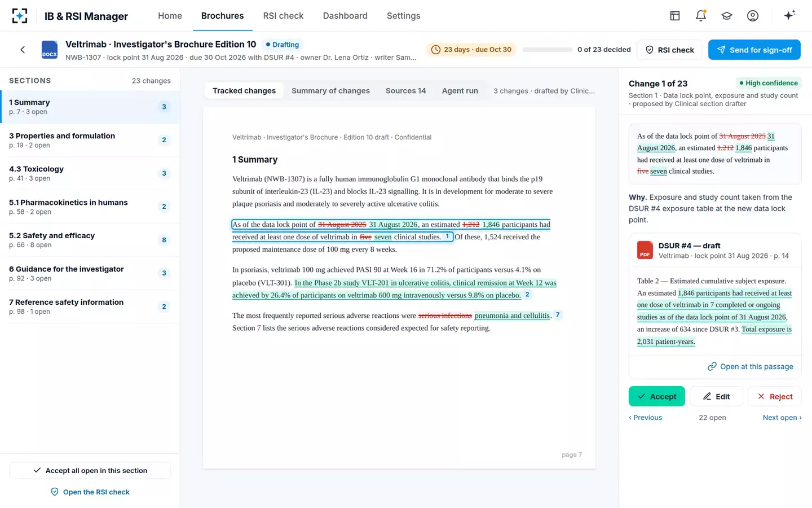
Task: Select section 3 Properties and formulation
Action: click(x=90, y=140)
